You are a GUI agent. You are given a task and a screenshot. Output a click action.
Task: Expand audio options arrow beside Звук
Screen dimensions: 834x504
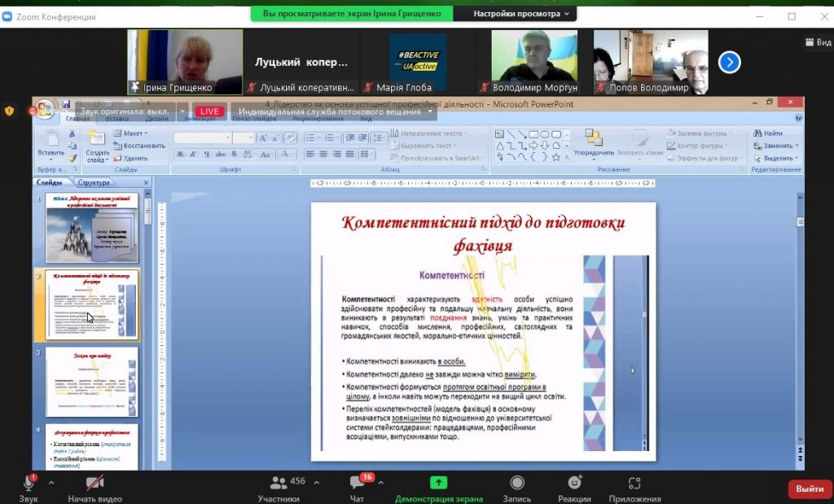51,482
